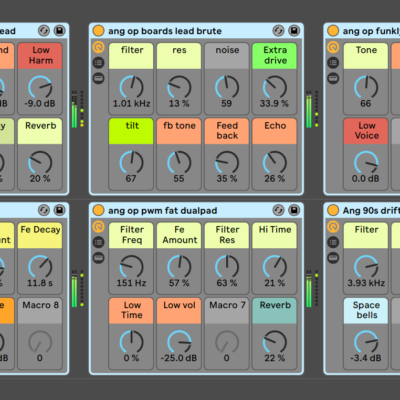Select the ang op boards lead brute title
The width and height of the screenshot is (400, 400).
[x=165, y=31]
